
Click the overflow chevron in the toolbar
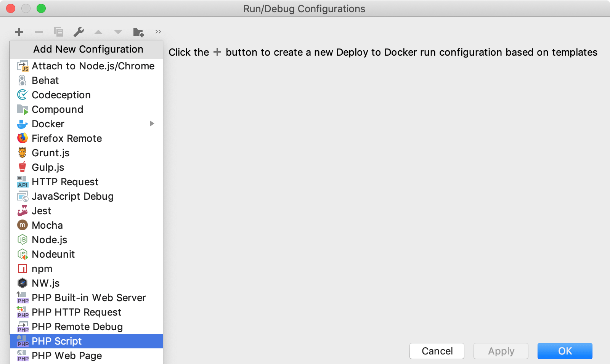point(158,32)
